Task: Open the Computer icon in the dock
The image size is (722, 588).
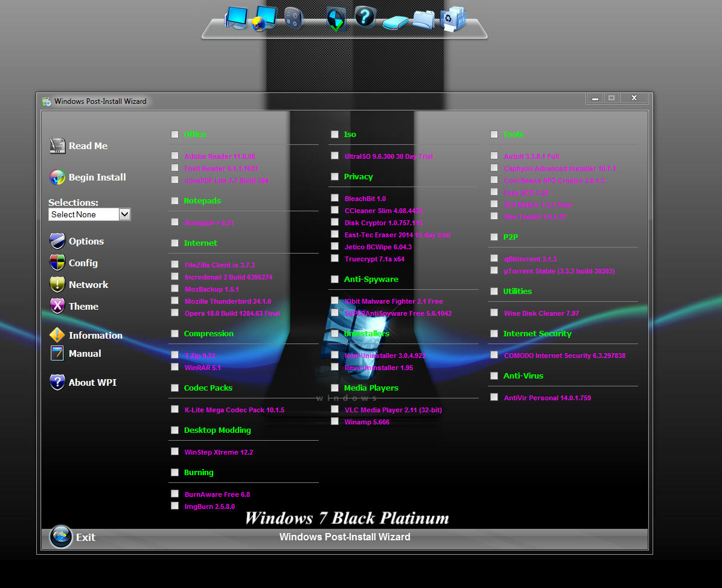Action: click(x=236, y=18)
